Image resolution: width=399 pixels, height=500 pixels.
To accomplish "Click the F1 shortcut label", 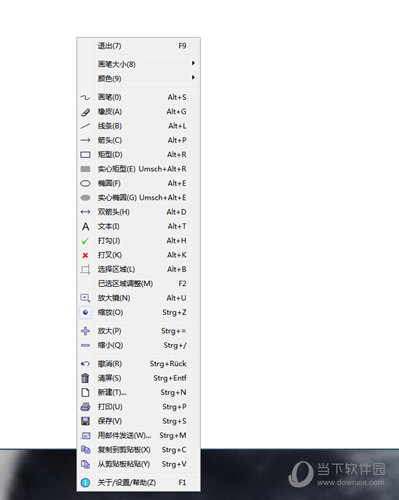I will tap(182, 482).
